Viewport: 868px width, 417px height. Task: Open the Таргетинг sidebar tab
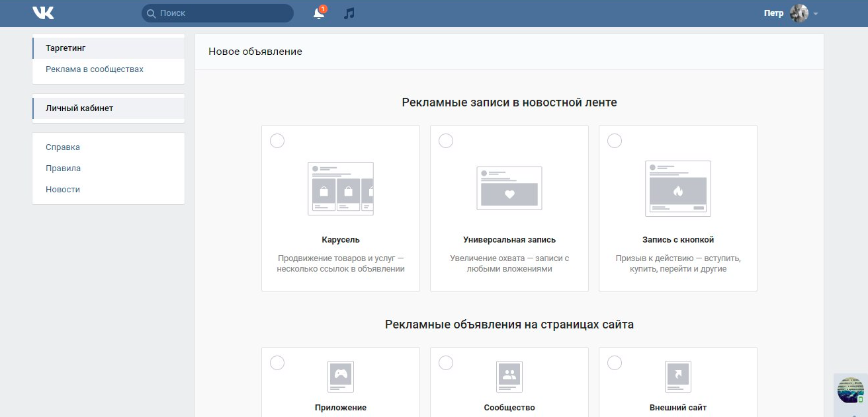pyautogui.click(x=65, y=48)
